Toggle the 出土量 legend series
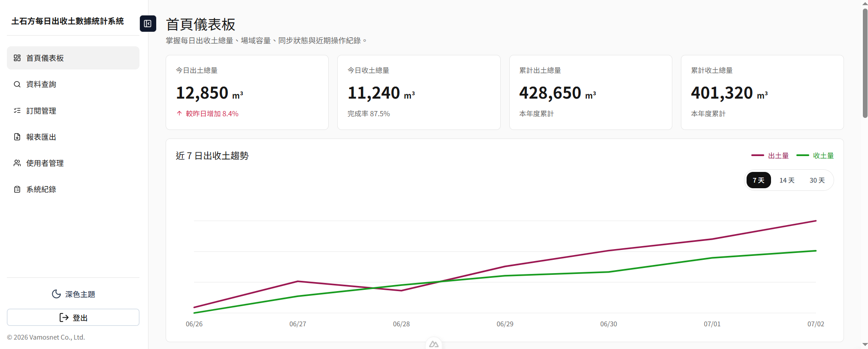Image resolution: width=868 pixels, height=349 pixels. click(x=770, y=156)
